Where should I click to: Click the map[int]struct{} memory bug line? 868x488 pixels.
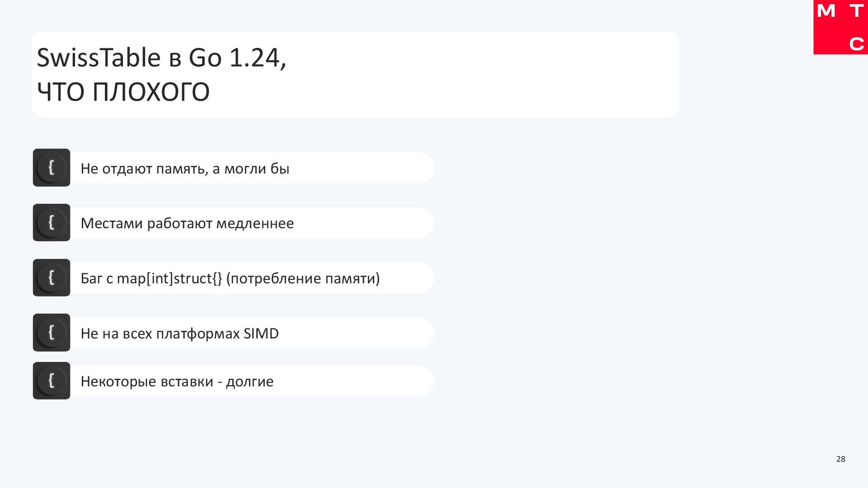click(x=230, y=278)
